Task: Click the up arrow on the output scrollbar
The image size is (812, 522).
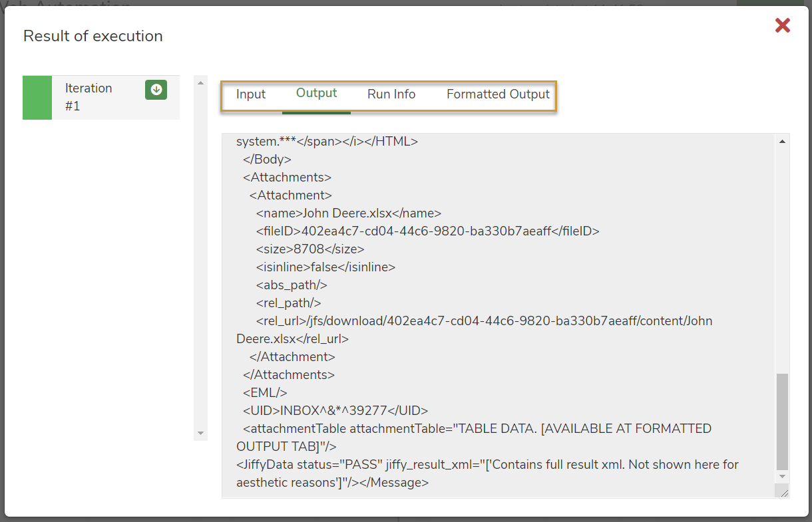Action: click(783, 140)
